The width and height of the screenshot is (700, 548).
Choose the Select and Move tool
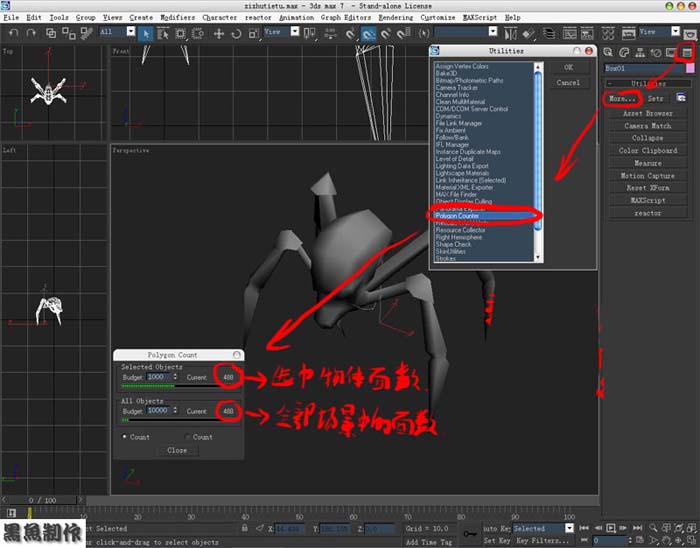tap(219, 33)
